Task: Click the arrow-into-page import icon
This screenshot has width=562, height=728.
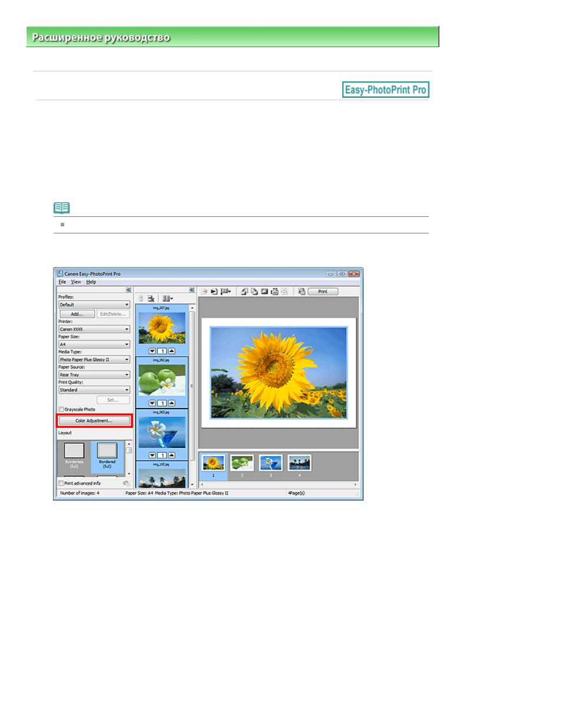Action: [214, 291]
